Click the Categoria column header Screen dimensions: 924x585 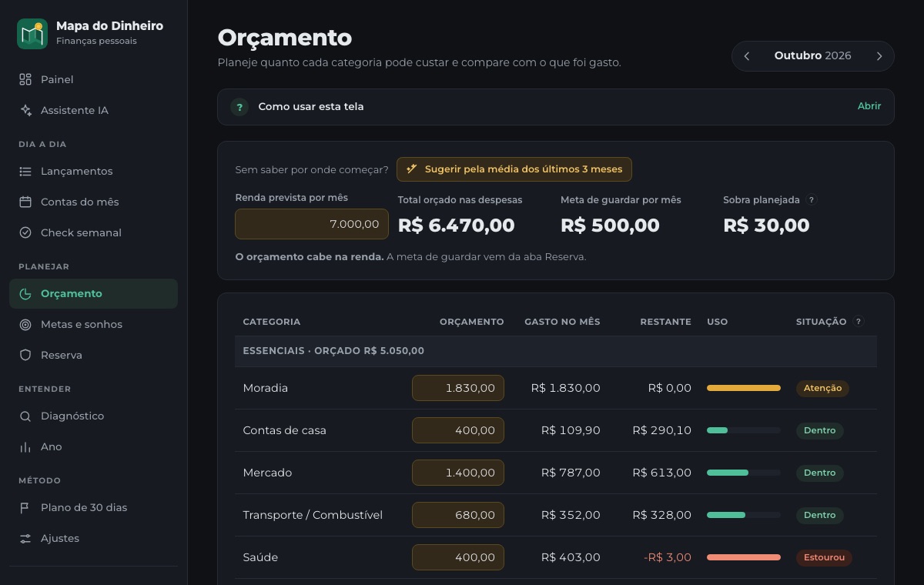coord(271,322)
